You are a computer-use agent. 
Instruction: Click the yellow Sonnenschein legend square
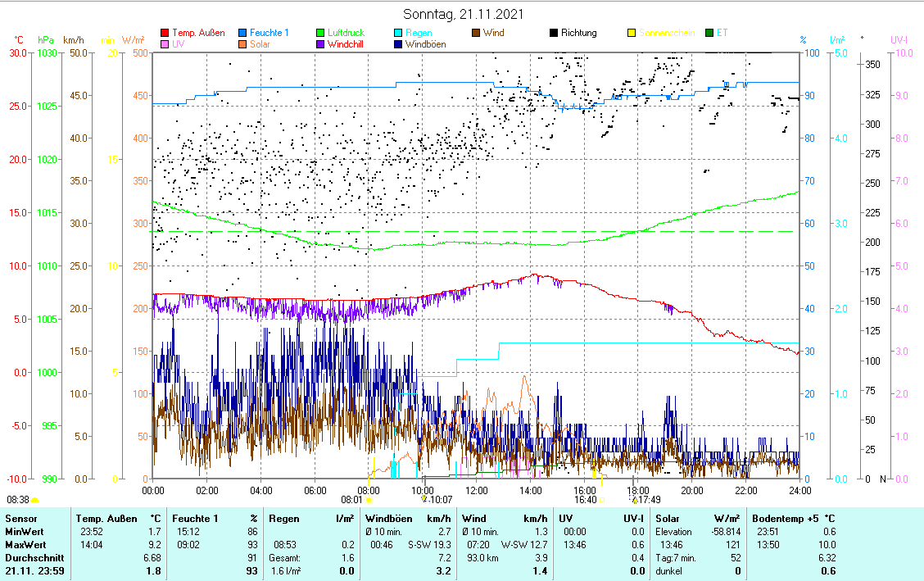(632, 34)
